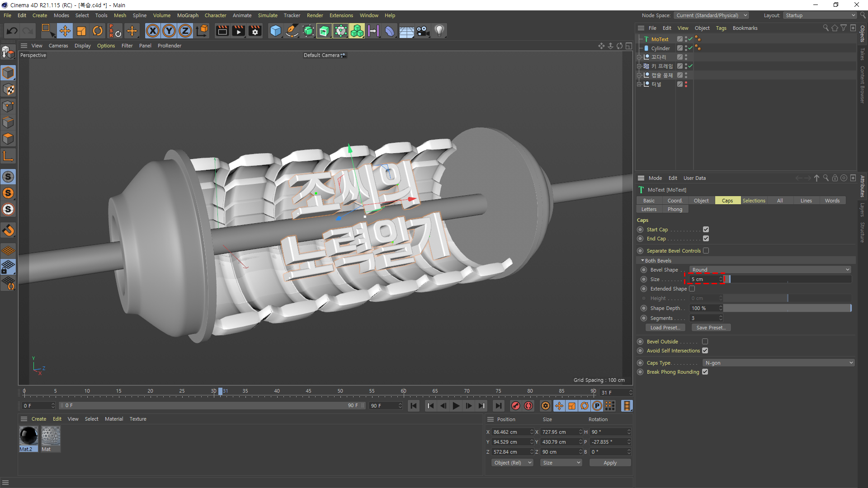Open the Bevel Shape Round dropdown
Image resolution: width=868 pixels, height=488 pixels.
(x=770, y=270)
